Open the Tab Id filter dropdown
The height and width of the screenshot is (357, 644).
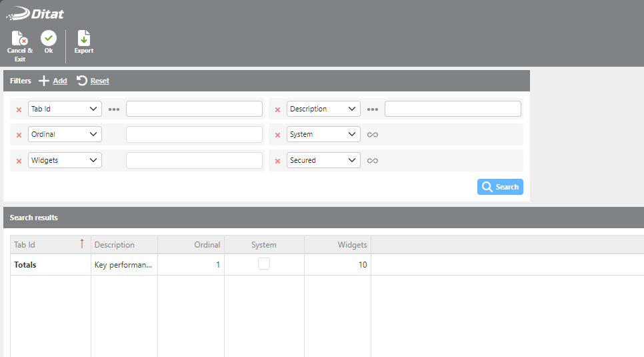pos(65,109)
